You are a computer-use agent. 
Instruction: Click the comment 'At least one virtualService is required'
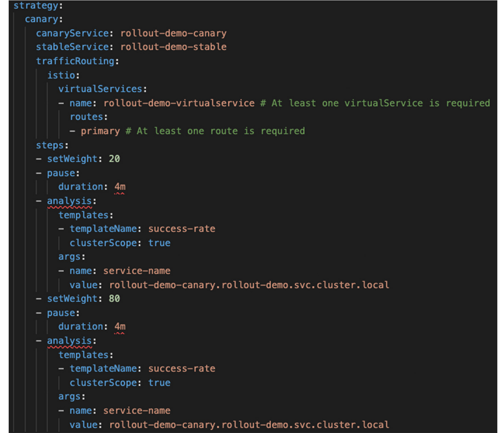tap(375, 103)
